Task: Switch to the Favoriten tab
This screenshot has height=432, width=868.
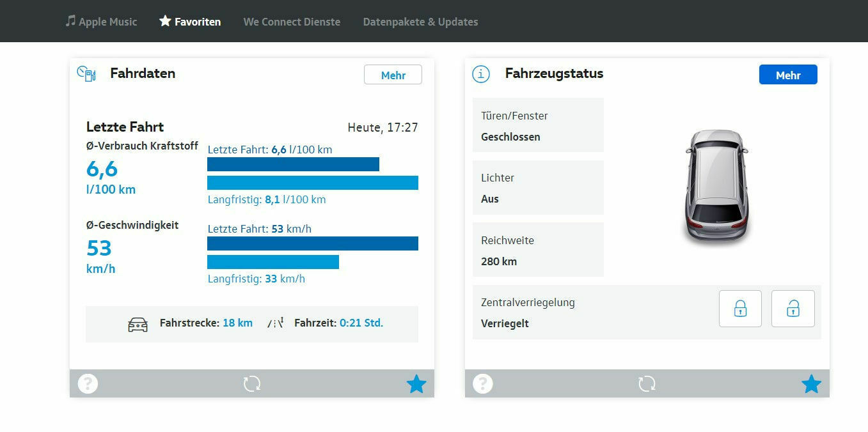Action: (x=190, y=22)
